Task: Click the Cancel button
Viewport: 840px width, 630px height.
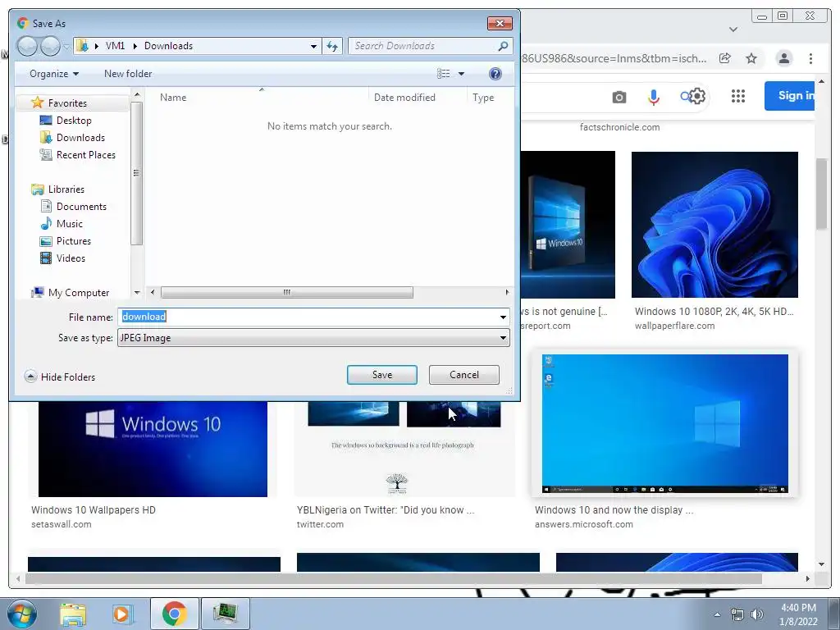Action: point(464,375)
